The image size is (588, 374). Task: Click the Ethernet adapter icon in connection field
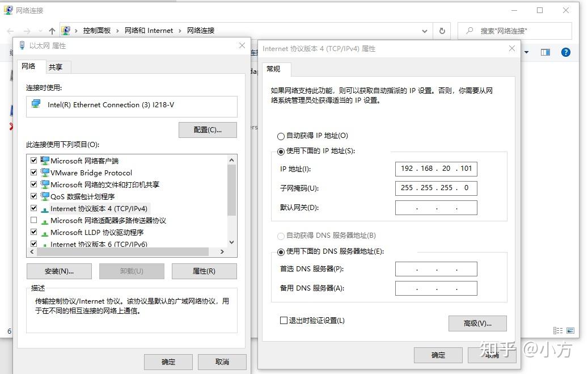(36, 104)
